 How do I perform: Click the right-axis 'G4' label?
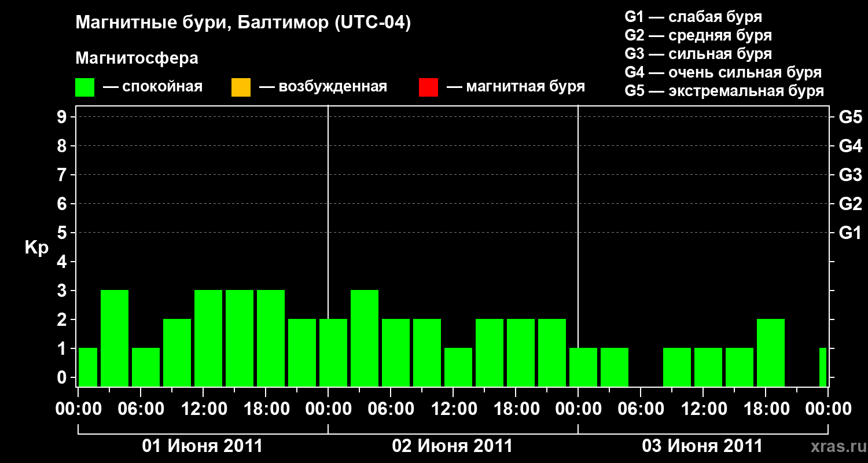pos(851,146)
